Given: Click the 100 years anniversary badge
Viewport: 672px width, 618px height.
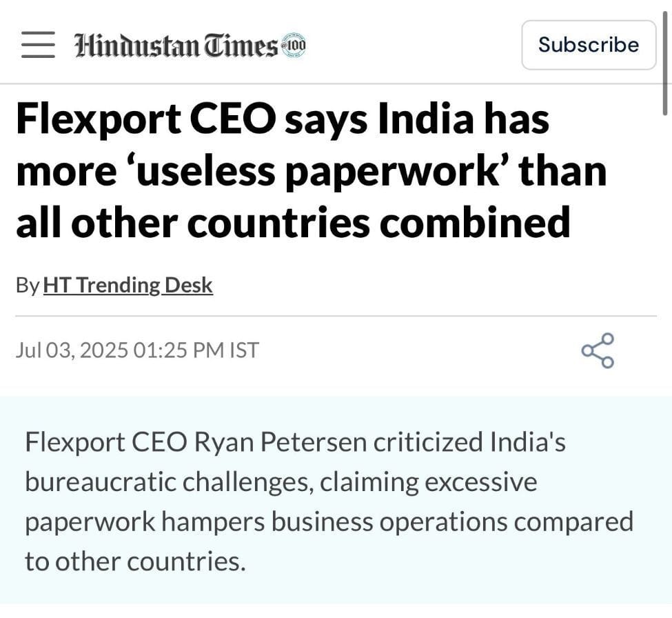Looking at the screenshot, I should pyautogui.click(x=293, y=45).
